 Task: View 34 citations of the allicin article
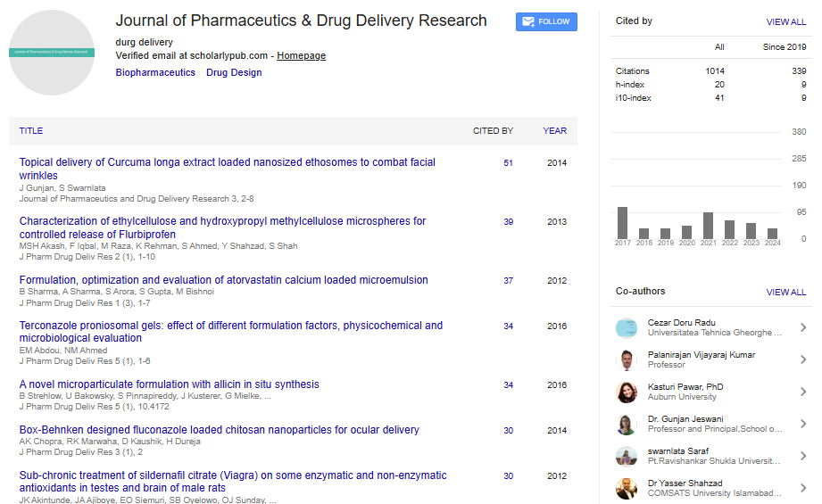[508, 384]
